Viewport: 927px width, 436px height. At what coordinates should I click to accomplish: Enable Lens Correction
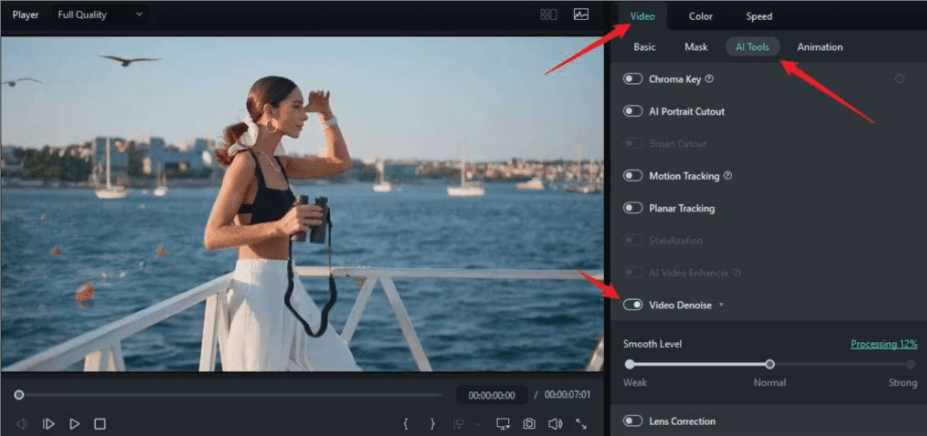tap(633, 421)
